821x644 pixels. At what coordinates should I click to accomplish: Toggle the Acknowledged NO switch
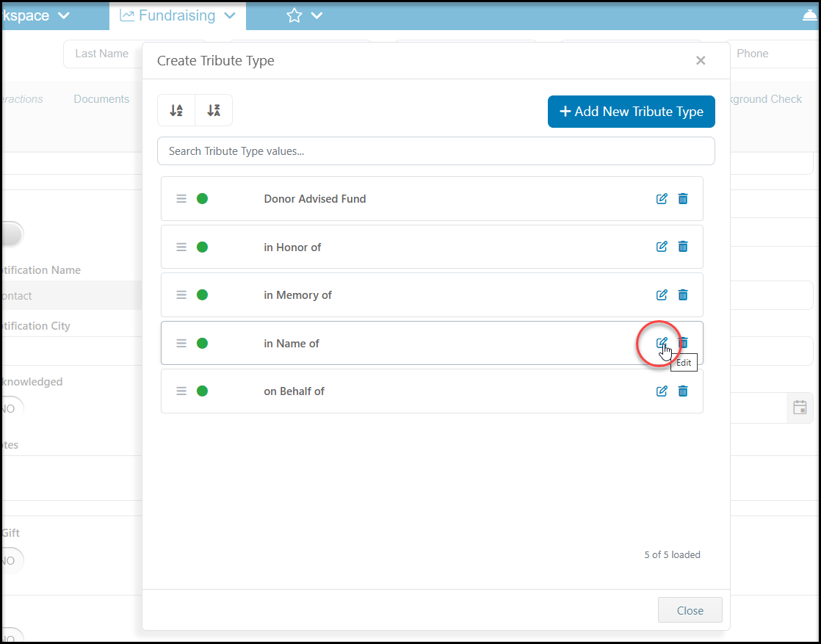tap(12, 408)
